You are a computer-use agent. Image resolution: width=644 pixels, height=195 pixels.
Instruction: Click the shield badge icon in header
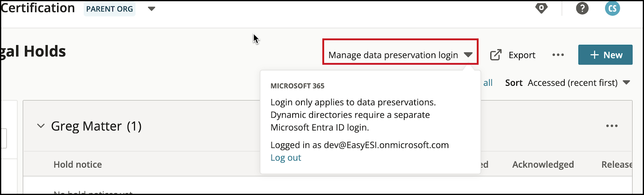541,8
